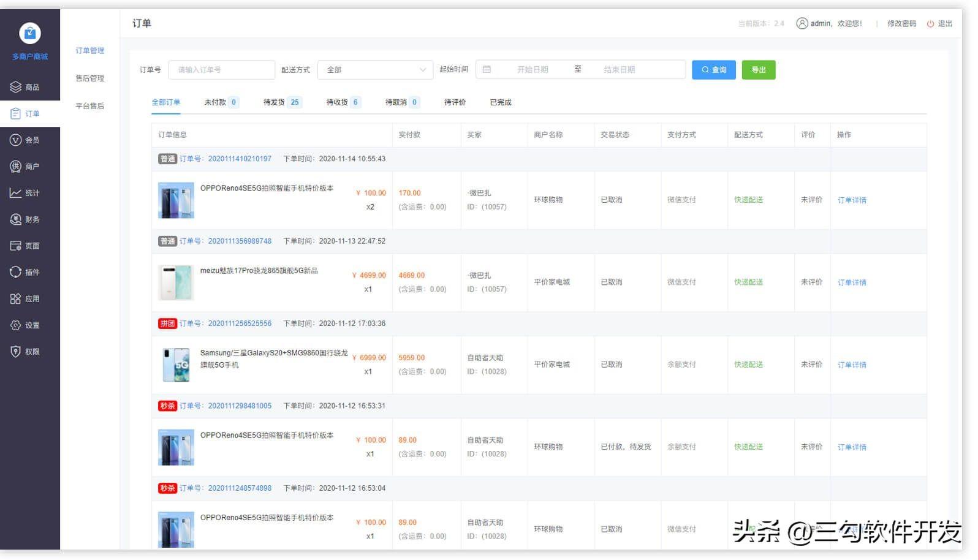Open the 开始日期 start date picker
Viewport: 978px width, 560px height.
pos(532,70)
